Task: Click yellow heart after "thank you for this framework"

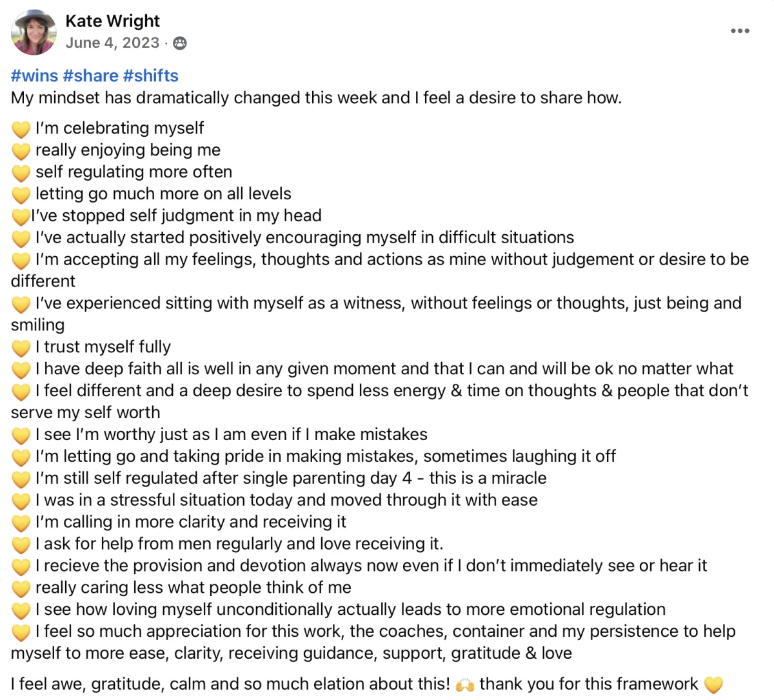Action: 713,685
